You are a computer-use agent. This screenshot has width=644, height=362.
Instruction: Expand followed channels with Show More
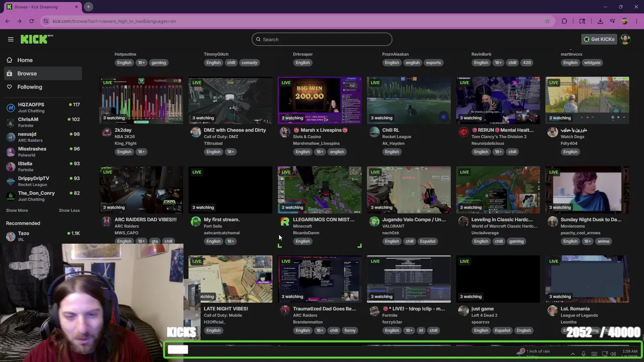[17, 210]
